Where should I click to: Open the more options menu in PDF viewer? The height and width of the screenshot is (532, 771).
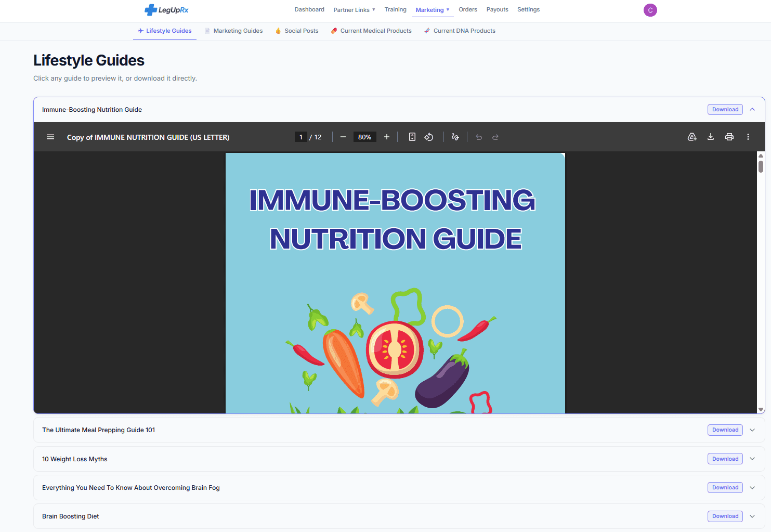748,137
